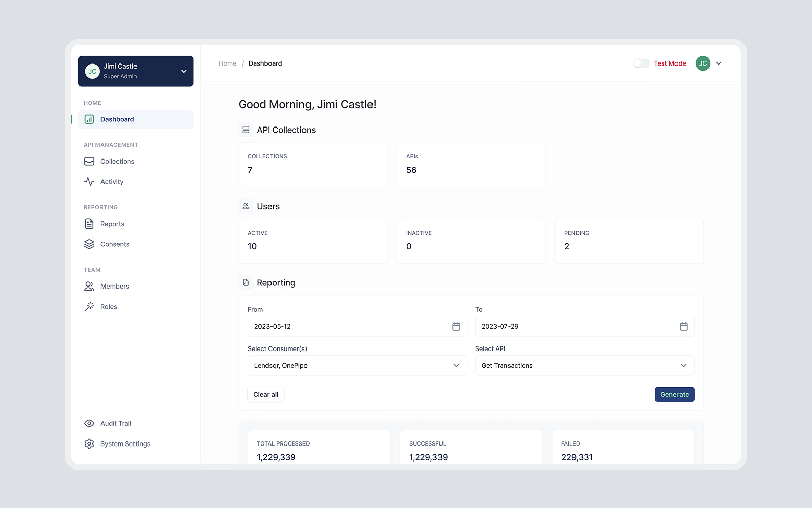
Task: Expand the Jimi Castle account switcher
Action: 184,71
